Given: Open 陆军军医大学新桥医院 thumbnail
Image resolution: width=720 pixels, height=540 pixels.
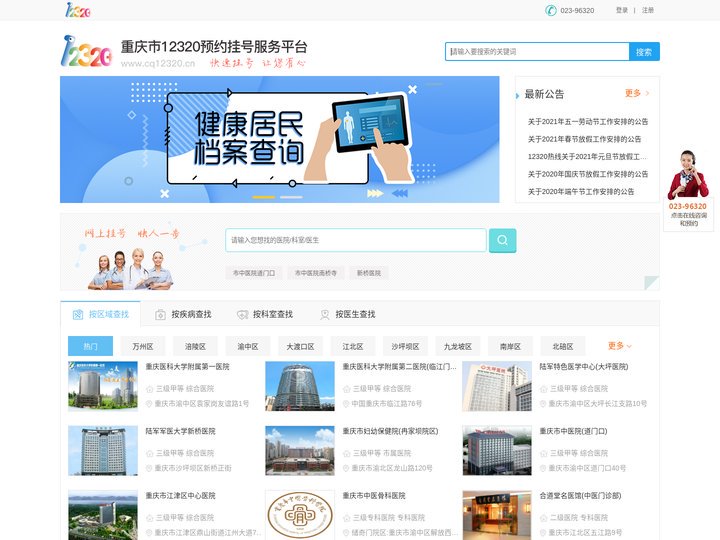Looking at the screenshot, I should [x=103, y=450].
